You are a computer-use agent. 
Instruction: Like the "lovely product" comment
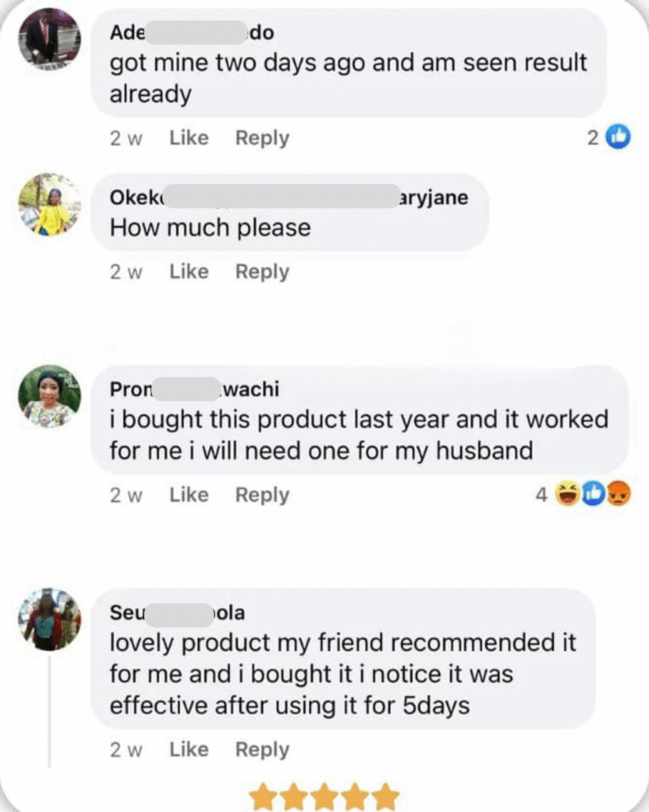189,750
